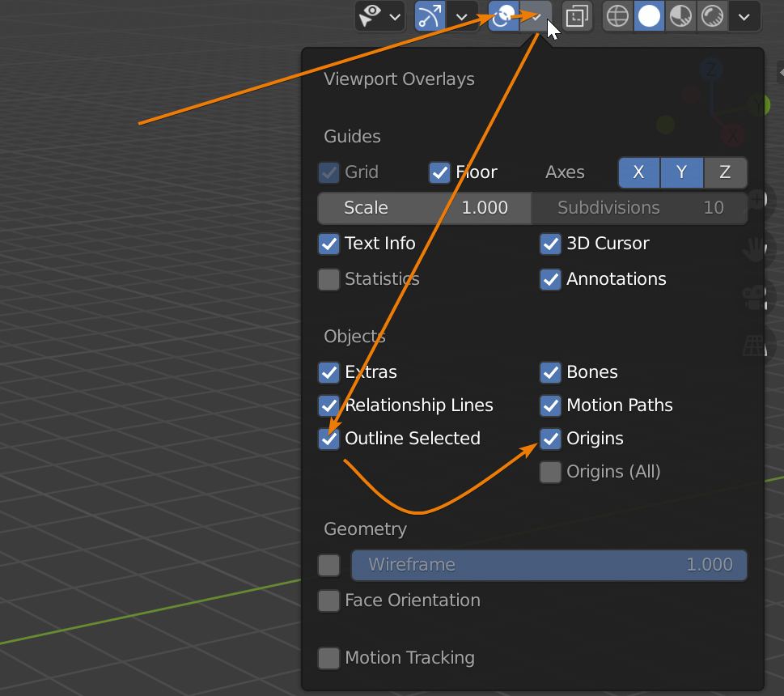Click the Wireframe threshold slider
The width and height of the screenshot is (784, 696).
point(549,565)
